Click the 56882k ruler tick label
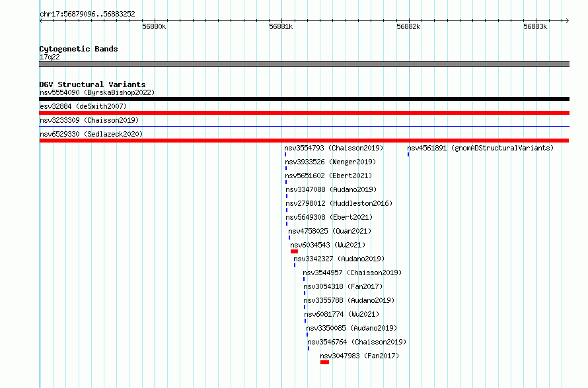The width and height of the screenshot is (588, 388). pyautogui.click(x=408, y=27)
